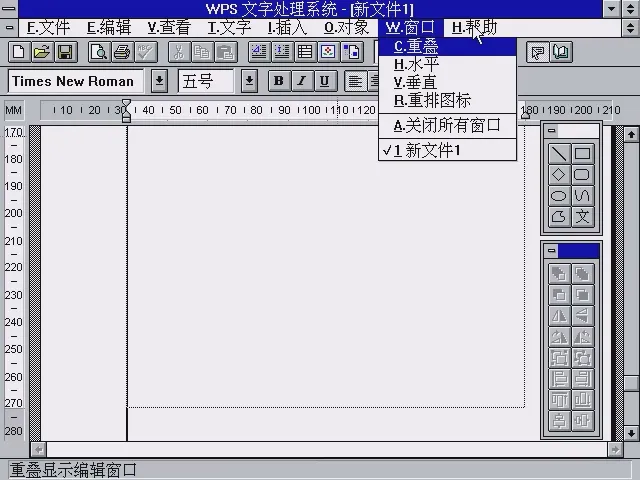640x480 pixels.
Task: Choose R.重排图标 arrange icons
Action: (447, 100)
